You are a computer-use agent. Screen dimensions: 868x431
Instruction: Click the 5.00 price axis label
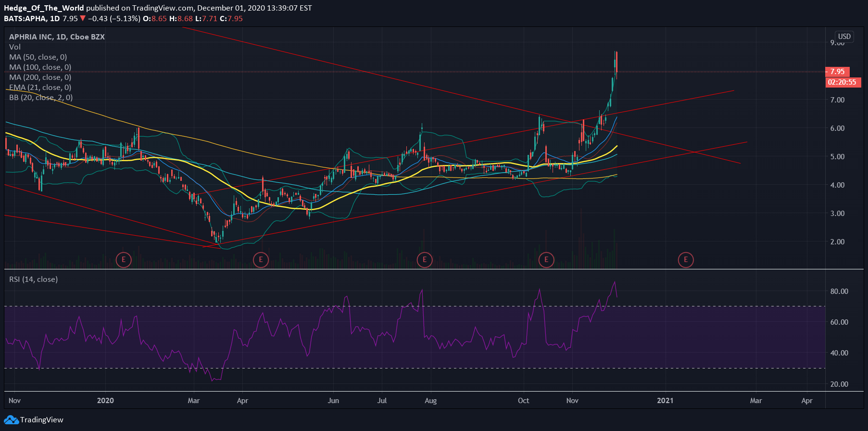tap(837, 156)
